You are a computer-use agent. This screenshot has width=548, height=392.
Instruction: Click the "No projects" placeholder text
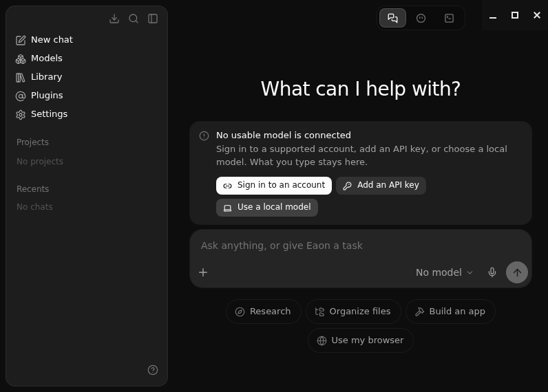click(x=40, y=162)
